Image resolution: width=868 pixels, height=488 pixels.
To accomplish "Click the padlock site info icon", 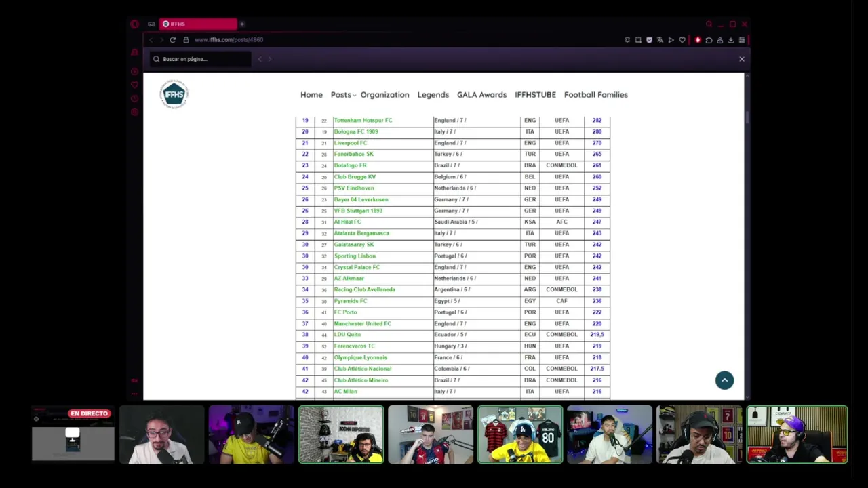I will coord(186,40).
